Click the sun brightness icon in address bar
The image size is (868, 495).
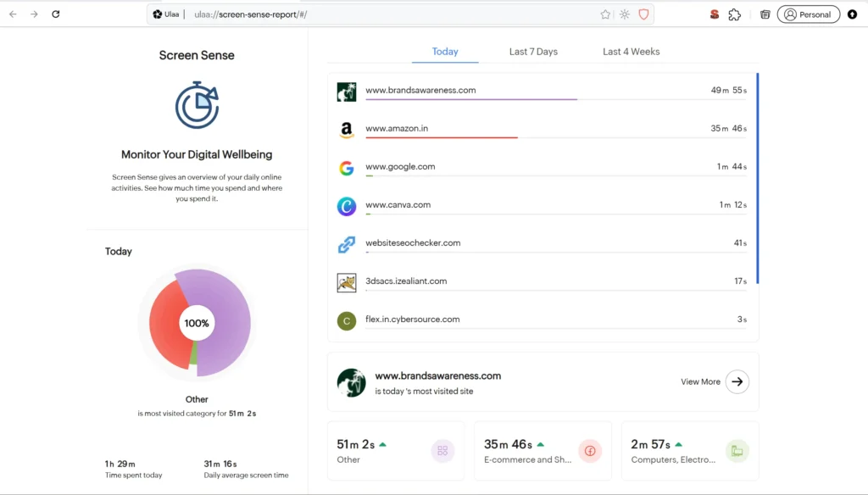pyautogui.click(x=625, y=14)
